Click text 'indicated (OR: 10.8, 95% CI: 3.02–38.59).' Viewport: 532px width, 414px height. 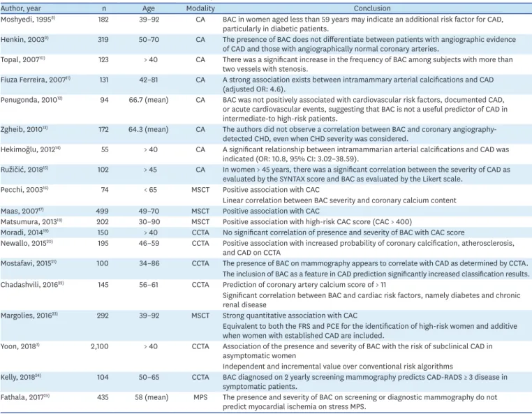tap(290, 158)
